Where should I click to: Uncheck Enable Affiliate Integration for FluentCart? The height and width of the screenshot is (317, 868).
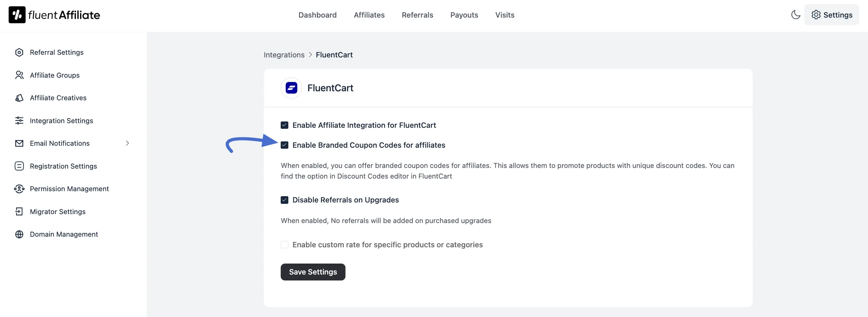pyautogui.click(x=284, y=125)
